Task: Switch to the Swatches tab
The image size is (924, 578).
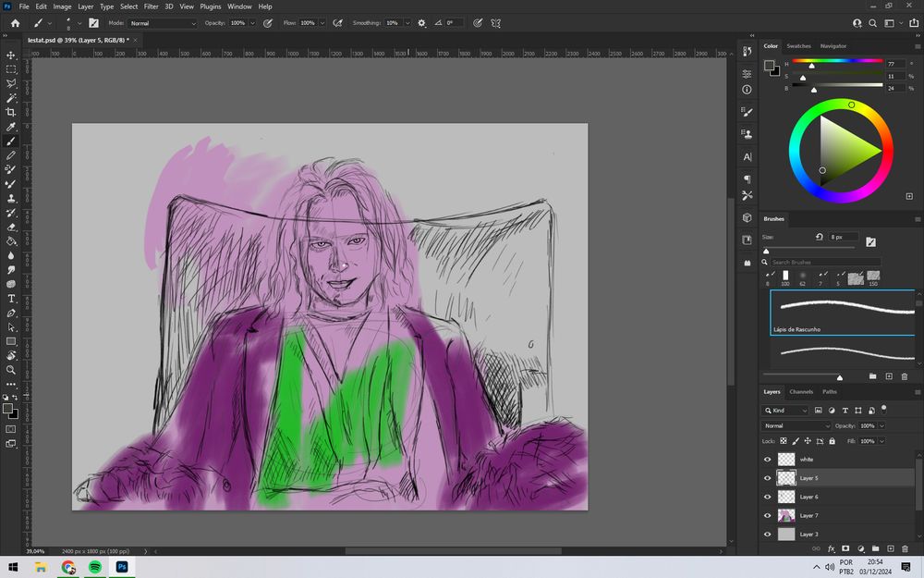Action: [x=798, y=46]
